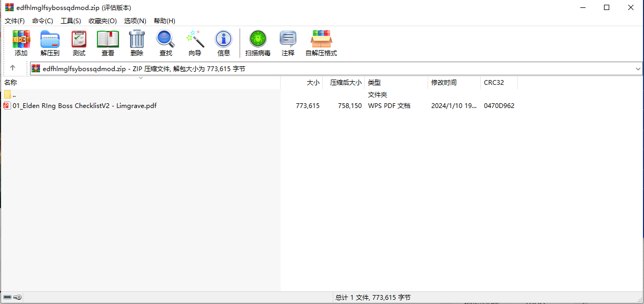Sort by the 修改时间 column header
Screen dimensions: 644x304
454,83
